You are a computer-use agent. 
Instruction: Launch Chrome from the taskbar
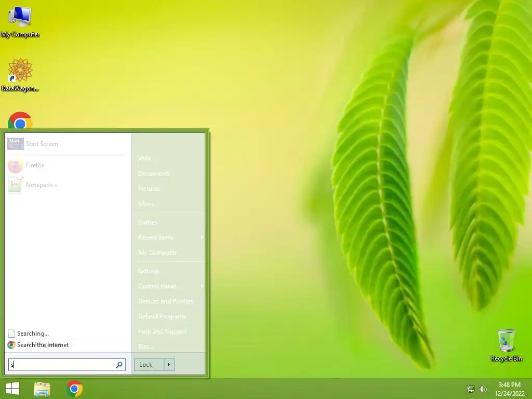click(x=75, y=389)
